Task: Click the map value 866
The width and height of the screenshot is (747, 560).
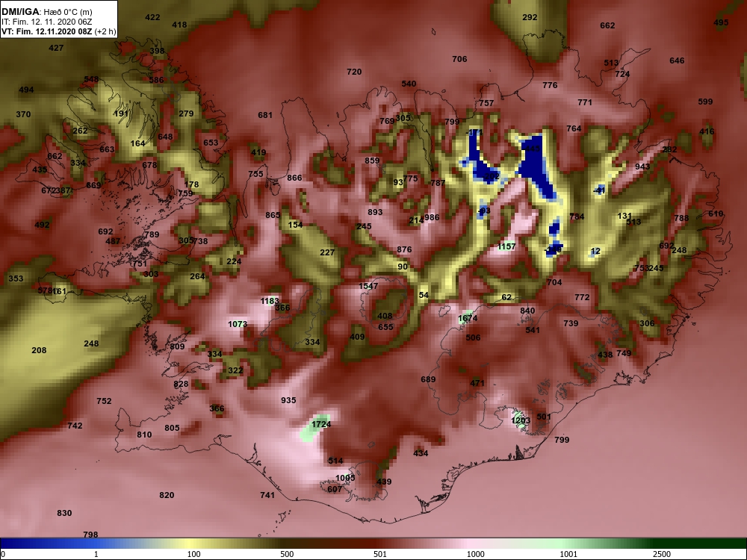Action: point(294,178)
